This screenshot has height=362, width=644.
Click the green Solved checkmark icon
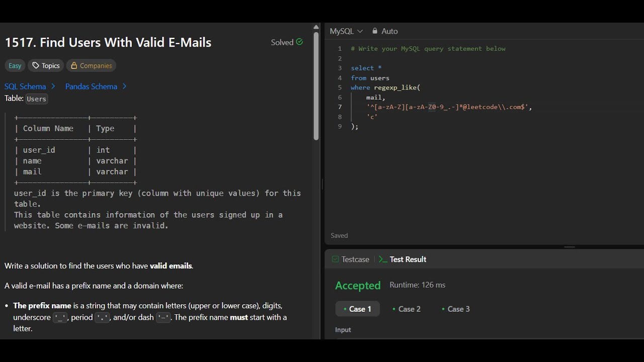click(x=299, y=42)
